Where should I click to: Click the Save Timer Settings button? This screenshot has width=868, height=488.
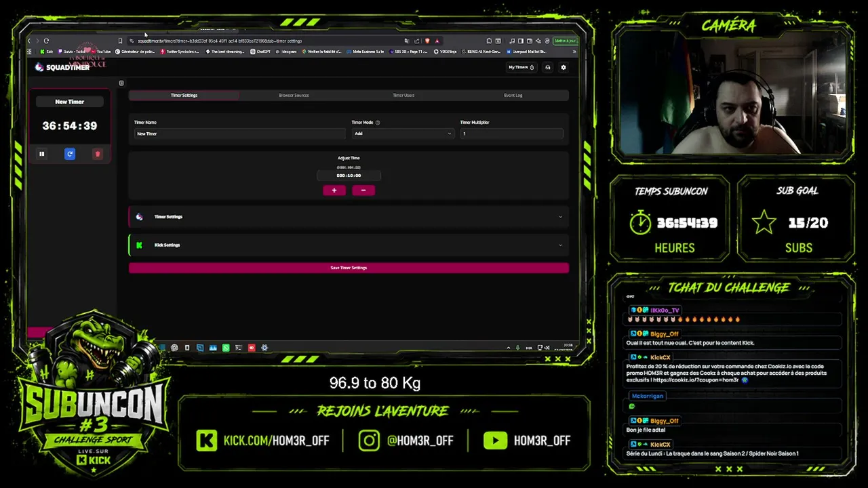349,268
